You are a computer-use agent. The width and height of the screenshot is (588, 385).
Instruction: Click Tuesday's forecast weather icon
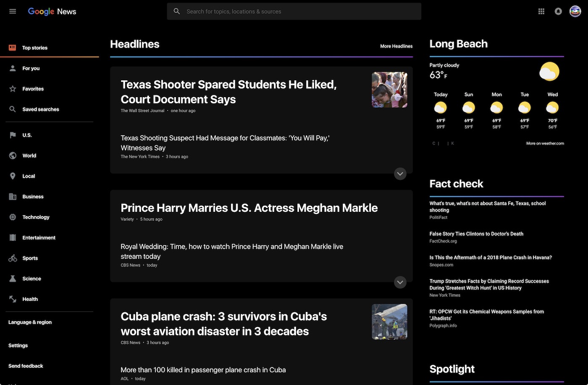(525, 108)
